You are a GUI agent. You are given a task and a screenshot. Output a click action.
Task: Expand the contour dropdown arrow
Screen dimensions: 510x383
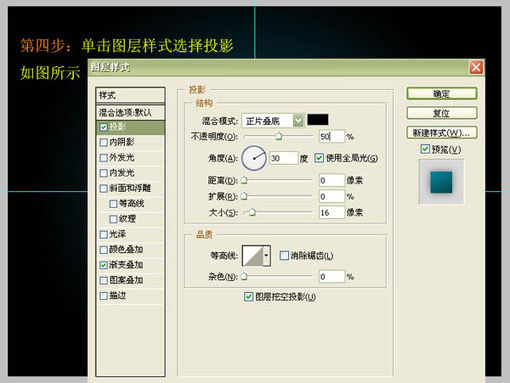266,256
